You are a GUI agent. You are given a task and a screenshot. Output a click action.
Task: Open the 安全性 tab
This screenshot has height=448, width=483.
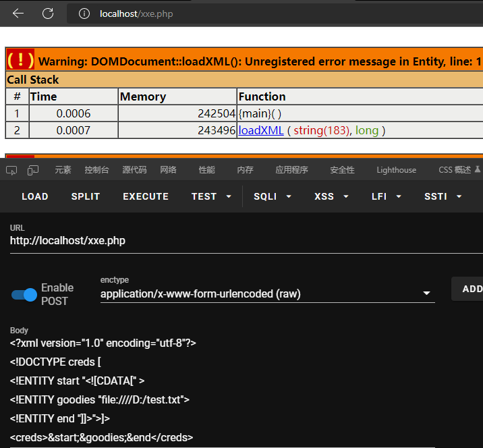(342, 170)
